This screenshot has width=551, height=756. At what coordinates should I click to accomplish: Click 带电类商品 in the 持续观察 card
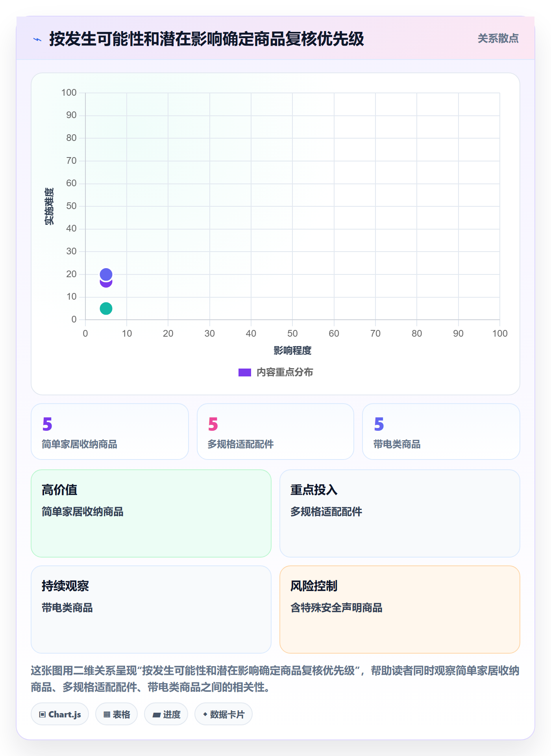[x=67, y=608]
